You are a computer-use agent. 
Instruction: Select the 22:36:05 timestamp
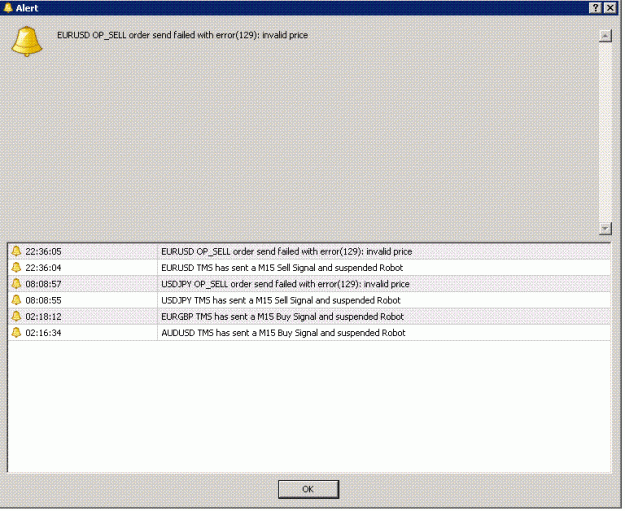pyautogui.click(x=43, y=253)
